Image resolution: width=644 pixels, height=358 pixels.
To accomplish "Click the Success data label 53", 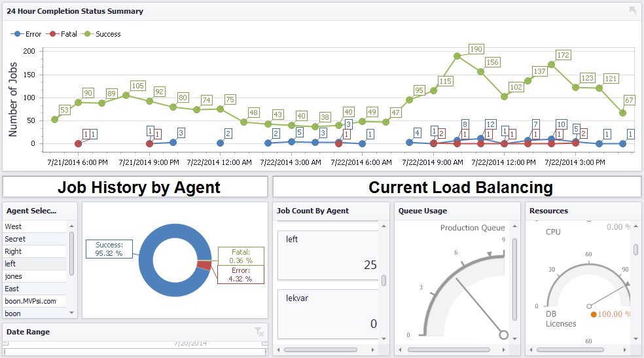I will pyautogui.click(x=65, y=110).
